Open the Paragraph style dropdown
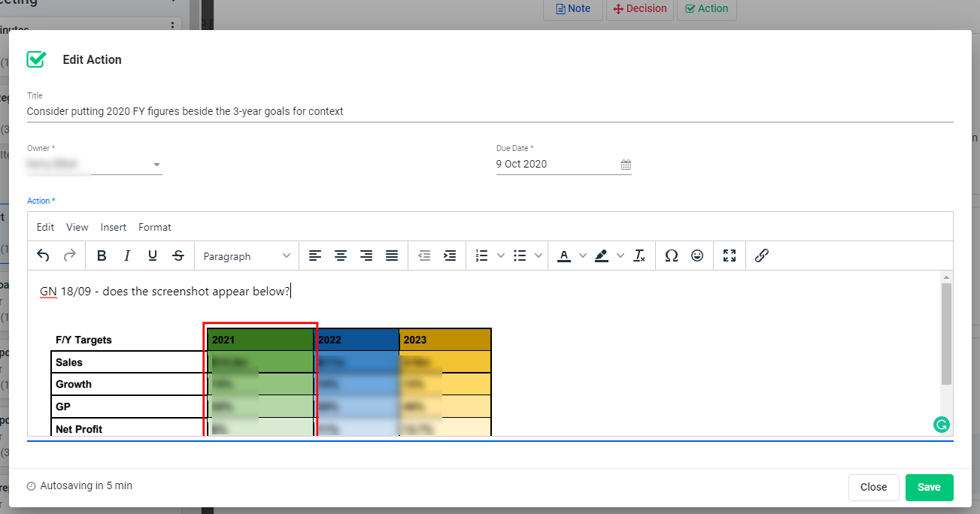 coord(247,256)
